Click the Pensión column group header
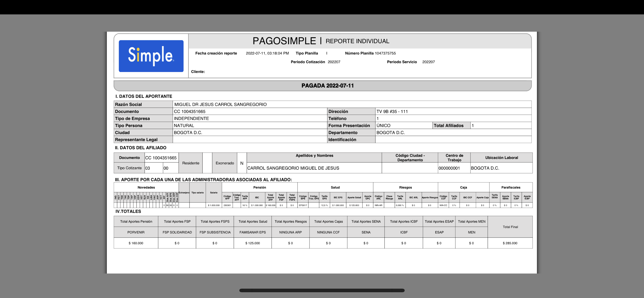Screen dimensions: 644x298 pos(259,187)
